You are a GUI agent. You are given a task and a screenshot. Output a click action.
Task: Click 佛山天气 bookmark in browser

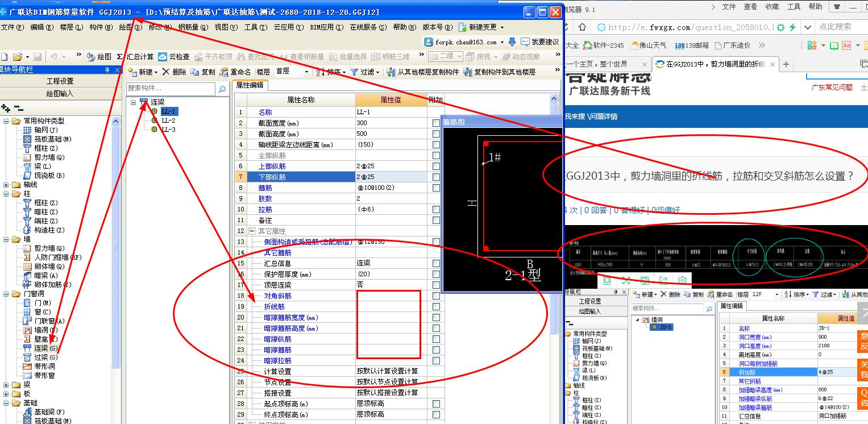647,45
